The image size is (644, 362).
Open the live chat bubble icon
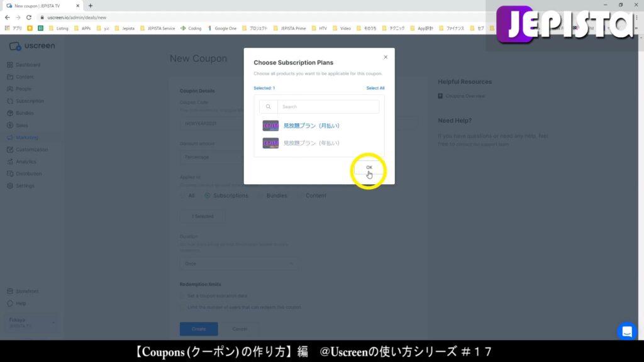(627, 331)
